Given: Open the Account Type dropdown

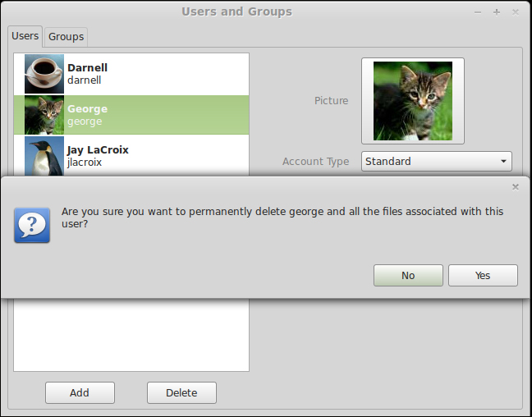Looking at the screenshot, I should pyautogui.click(x=436, y=161).
